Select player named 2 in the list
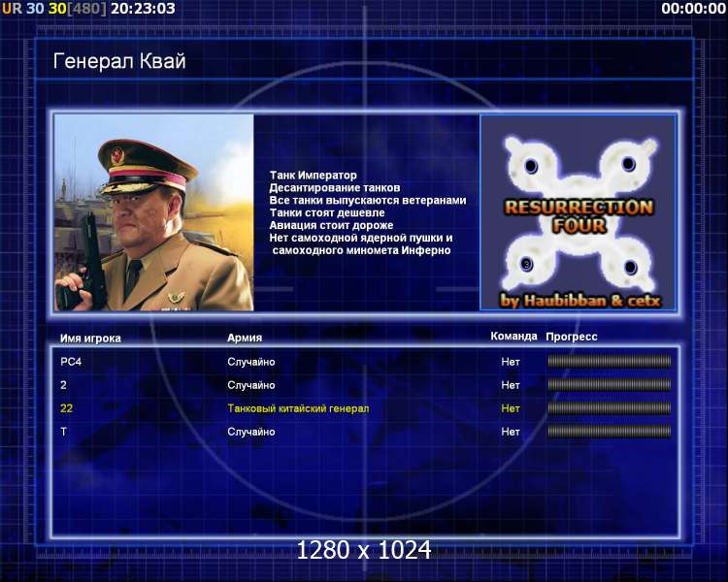The height and width of the screenshot is (582, 728). (x=365, y=385)
